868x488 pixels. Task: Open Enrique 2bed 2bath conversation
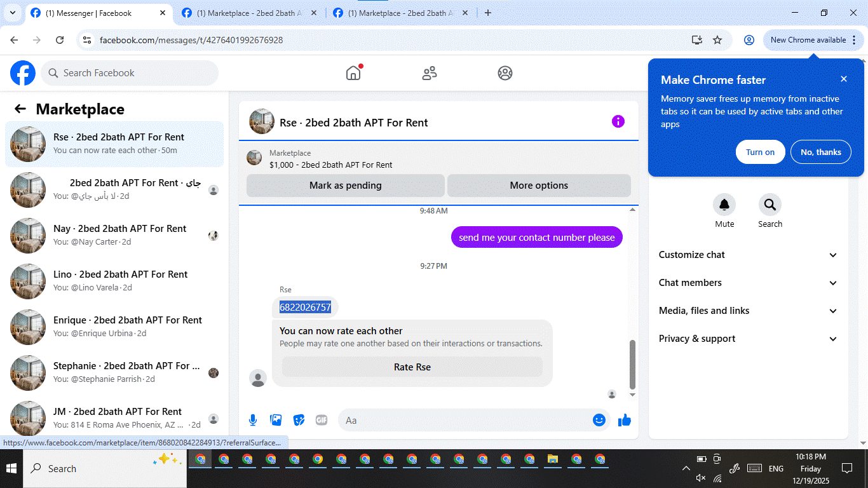click(x=114, y=327)
